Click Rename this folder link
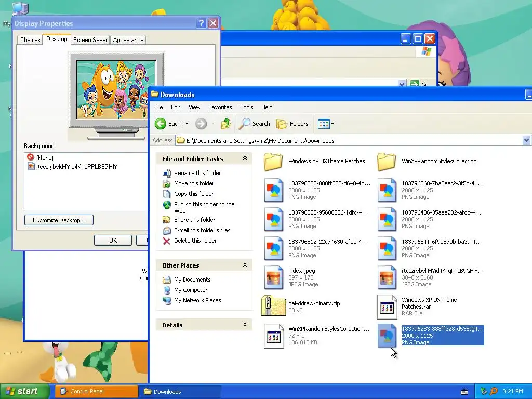This screenshot has height=399, width=532. pos(197,173)
